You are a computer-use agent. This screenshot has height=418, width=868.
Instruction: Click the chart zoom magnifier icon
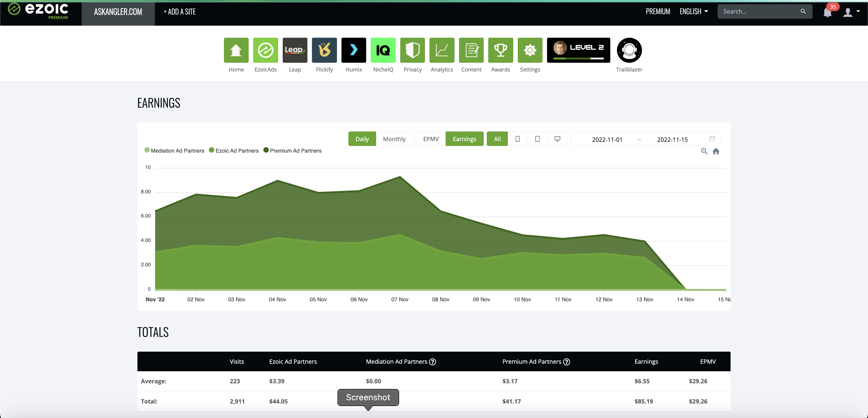tap(704, 151)
